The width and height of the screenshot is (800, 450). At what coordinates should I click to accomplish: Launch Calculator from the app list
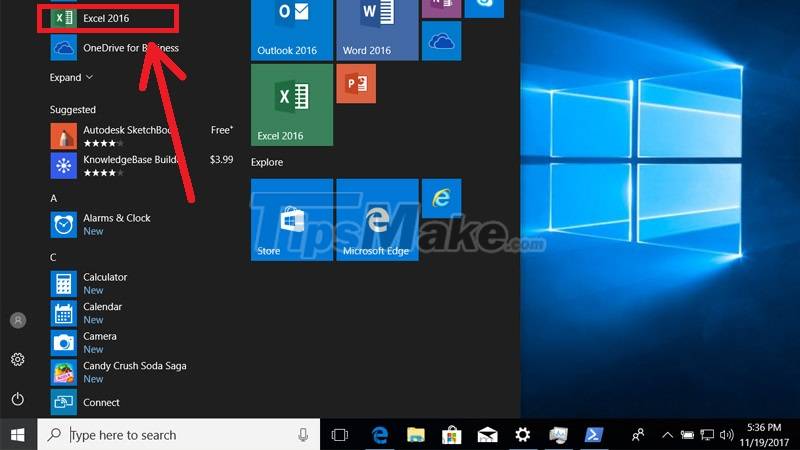pos(143,284)
